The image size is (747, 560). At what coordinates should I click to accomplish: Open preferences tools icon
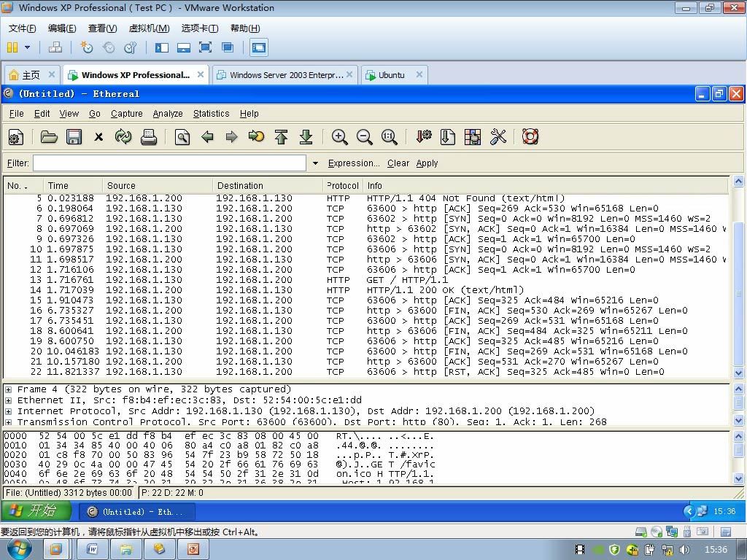pyautogui.click(x=498, y=137)
